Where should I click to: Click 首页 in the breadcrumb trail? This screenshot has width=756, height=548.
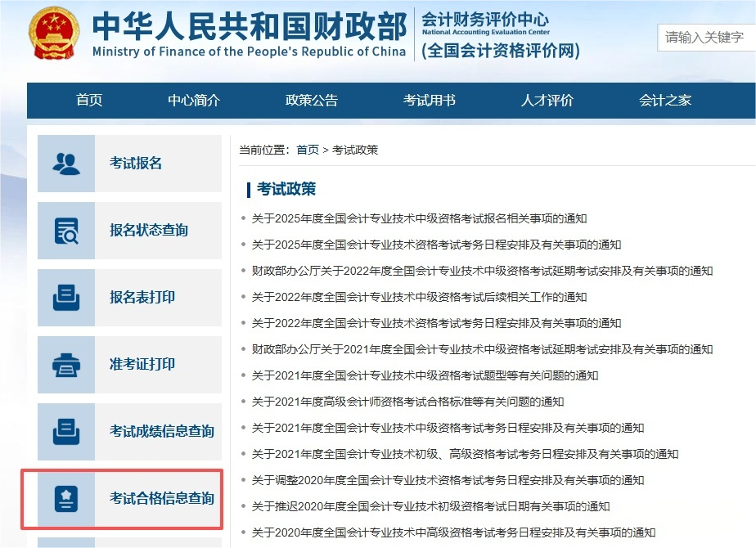click(307, 149)
